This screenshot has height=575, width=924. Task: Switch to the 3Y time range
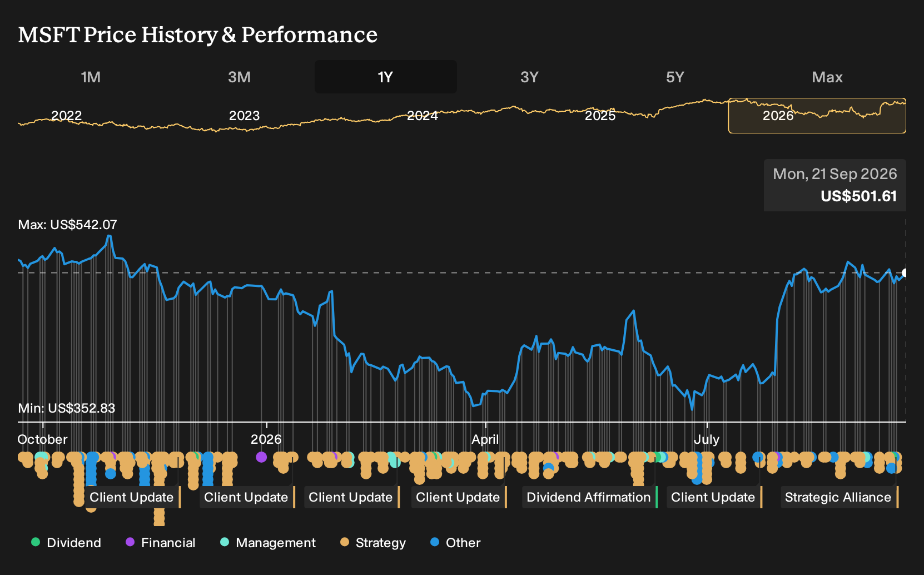(x=529, y=77)
